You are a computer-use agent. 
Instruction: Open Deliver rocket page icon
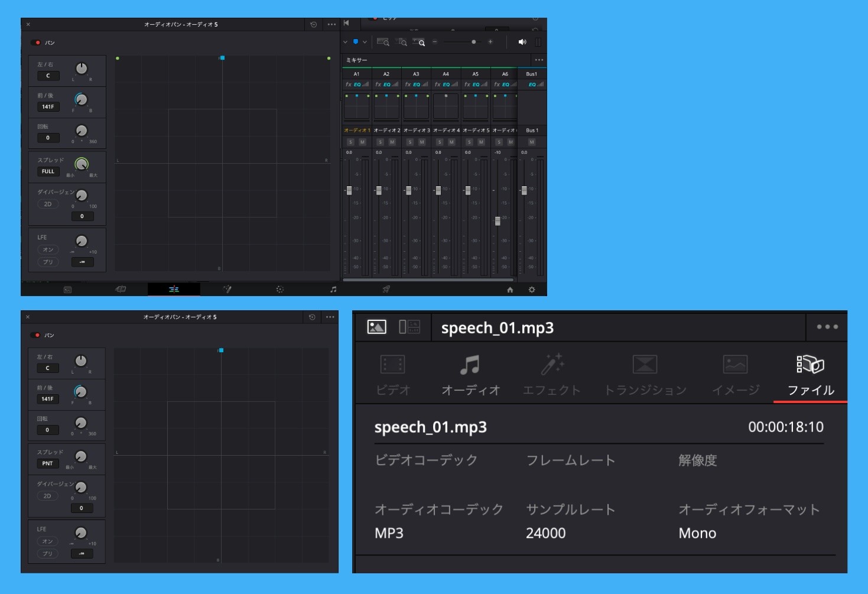tap(386, 290)
